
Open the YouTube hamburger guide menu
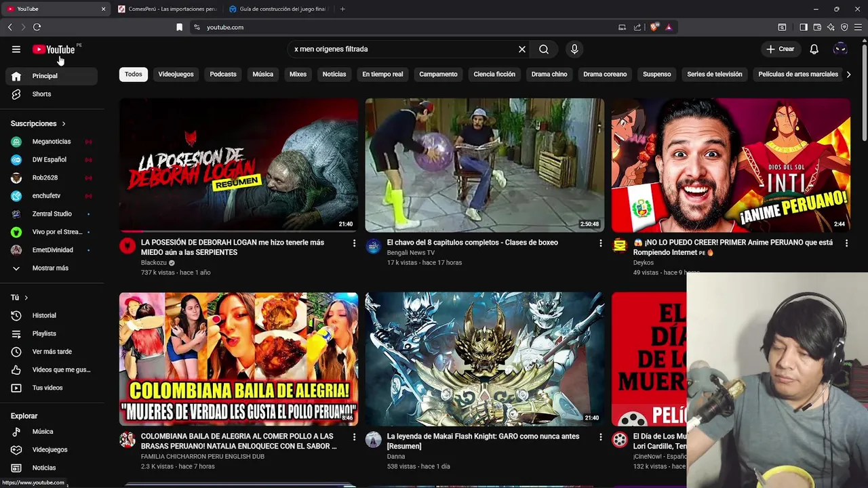point(16,49)
